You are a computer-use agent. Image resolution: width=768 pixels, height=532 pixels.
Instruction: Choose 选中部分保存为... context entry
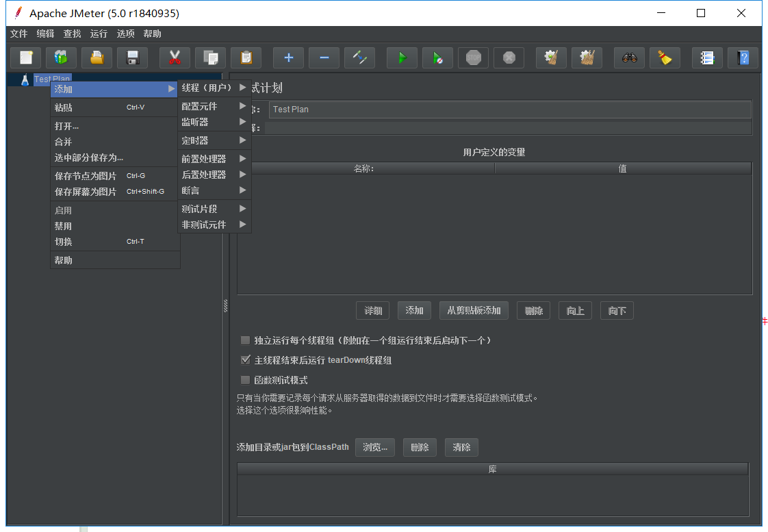[x=114, y=157]
